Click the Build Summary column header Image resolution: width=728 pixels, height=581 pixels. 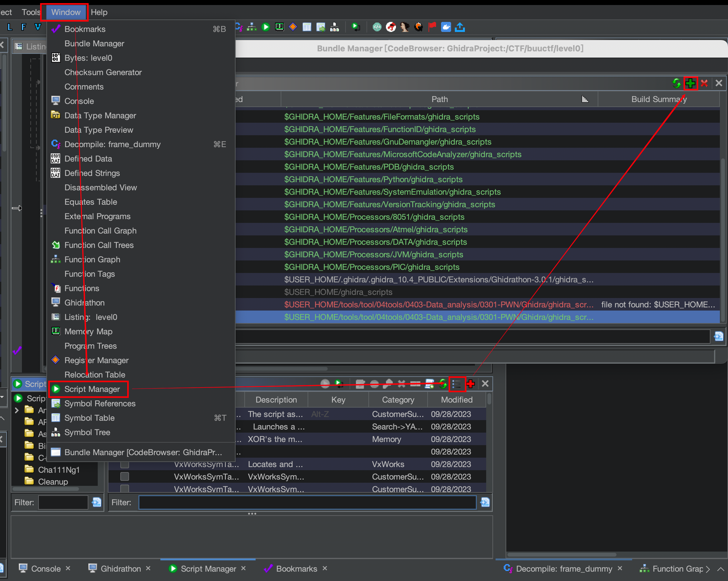point(658,99)
